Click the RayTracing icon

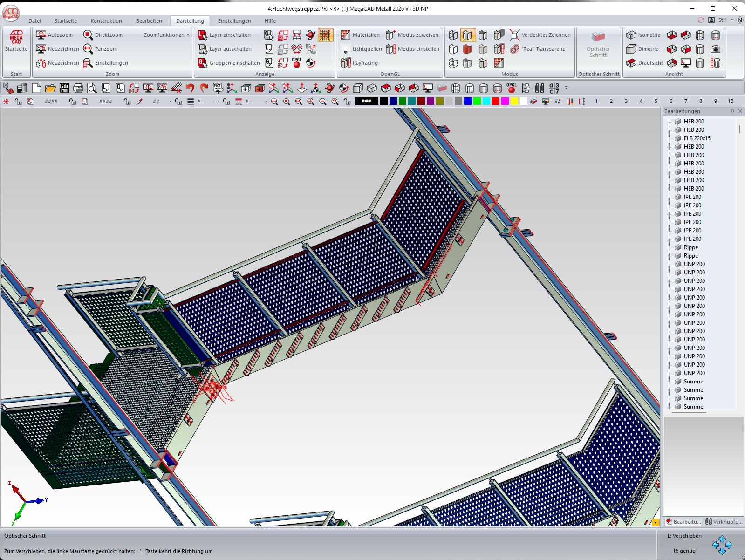[x=345, y=63]
